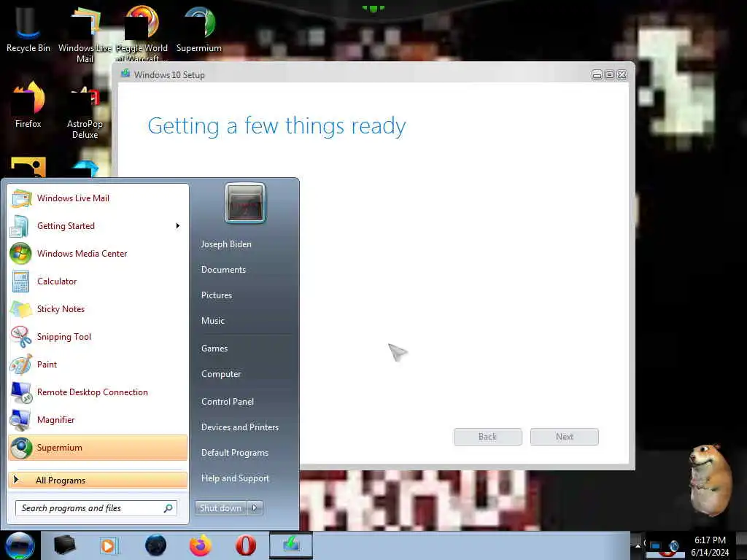Click the Windows Live Mail envelope icon
The width and height of the screenshot is (747, 560).
pyautogui.click(x=20, y=198)
